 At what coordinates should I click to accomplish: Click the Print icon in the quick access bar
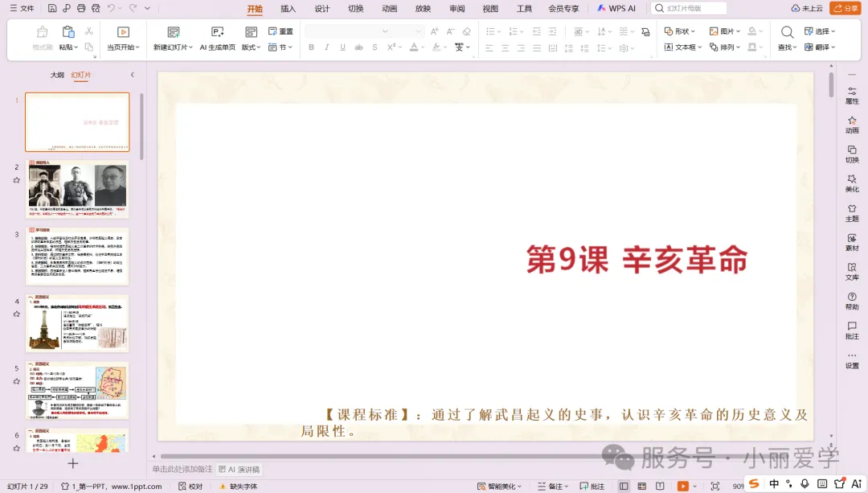click(81, 8)
